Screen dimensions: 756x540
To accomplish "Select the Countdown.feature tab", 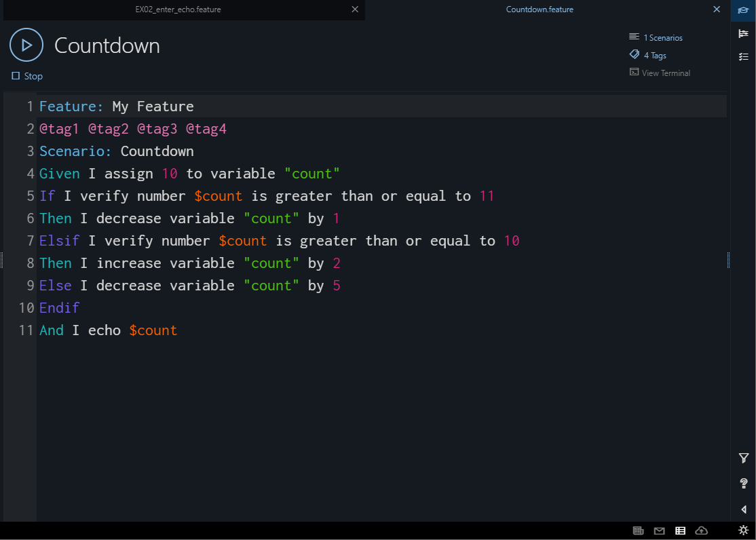I will tap(540, 9).
